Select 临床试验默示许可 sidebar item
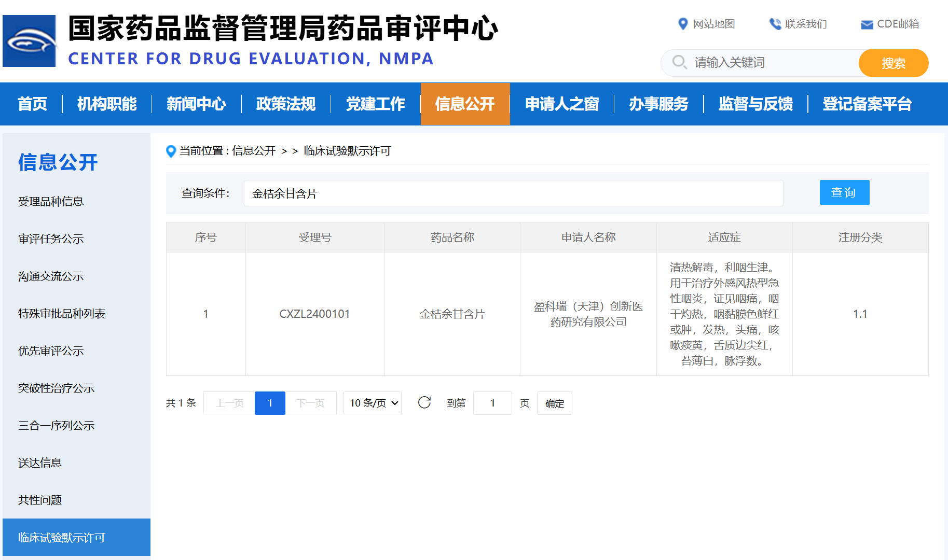 click(x=62, y=537)
